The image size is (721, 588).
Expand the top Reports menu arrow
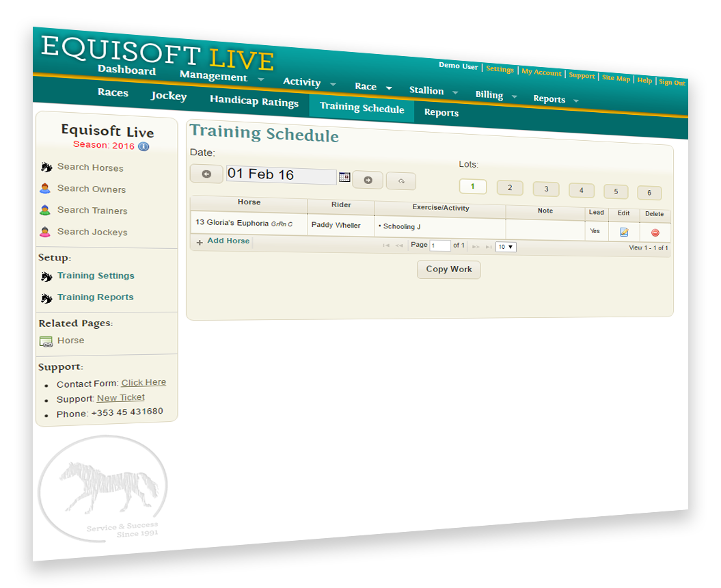point(575,101)
